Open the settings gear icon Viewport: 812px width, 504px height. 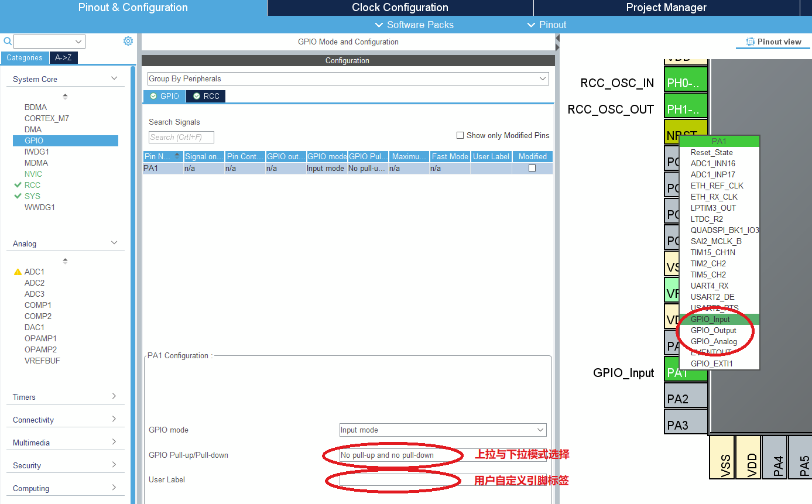[x=128, y=41]
